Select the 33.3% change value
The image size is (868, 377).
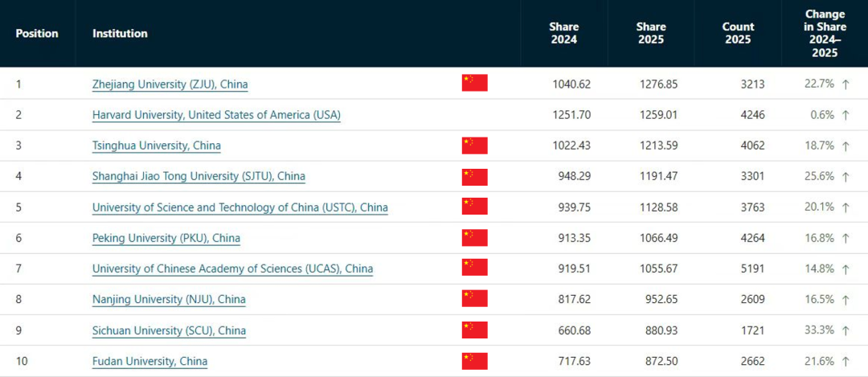pyautogui.click(x=819, y=330)
